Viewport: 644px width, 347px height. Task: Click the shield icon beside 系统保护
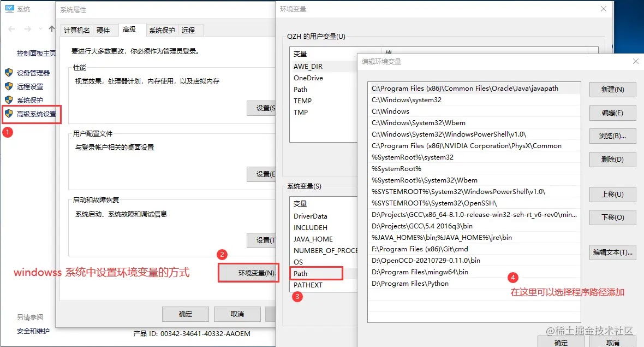[9, 100]
